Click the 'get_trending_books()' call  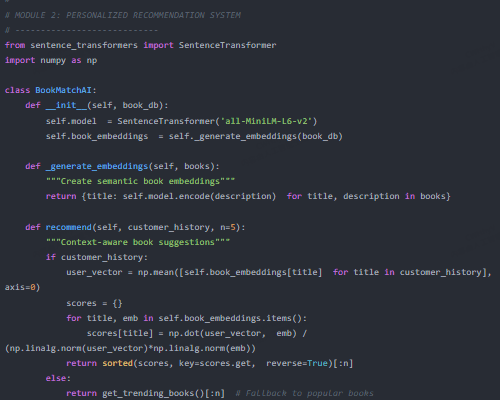(153, 393)
